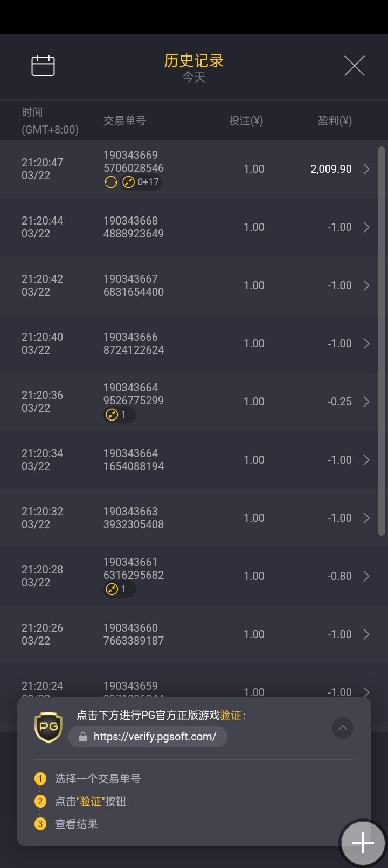Viewport: 388px width, 868px height.
Task: Expand the 21:20:42 transaction details
Action: click(x=366, y=285)
